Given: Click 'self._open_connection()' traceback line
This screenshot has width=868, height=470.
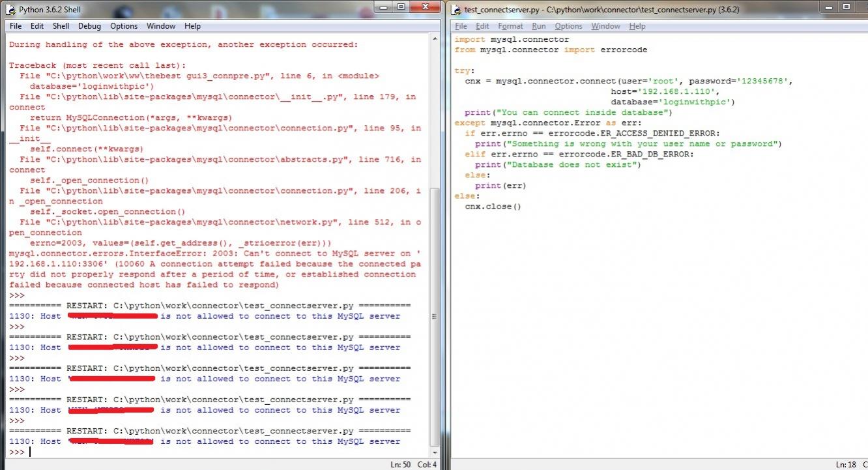Looking at the screenshot, I should pos(89,181).
